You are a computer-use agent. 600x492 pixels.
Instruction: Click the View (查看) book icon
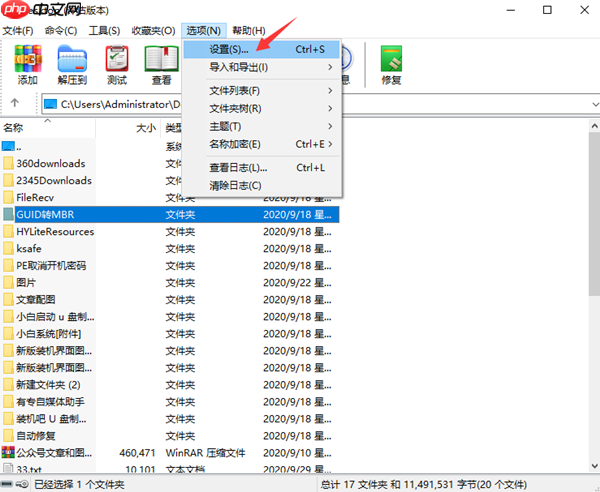(x=161, y=59)
